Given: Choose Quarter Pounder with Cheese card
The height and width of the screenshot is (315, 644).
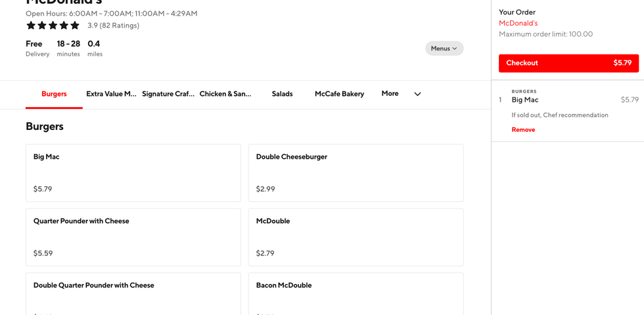Looking at the screenshot, I should pos(133,237).
